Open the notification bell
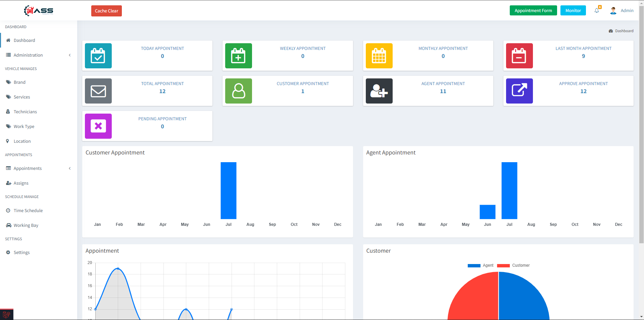Viewport: 644px width, 320px height. [x=597, y=11]
